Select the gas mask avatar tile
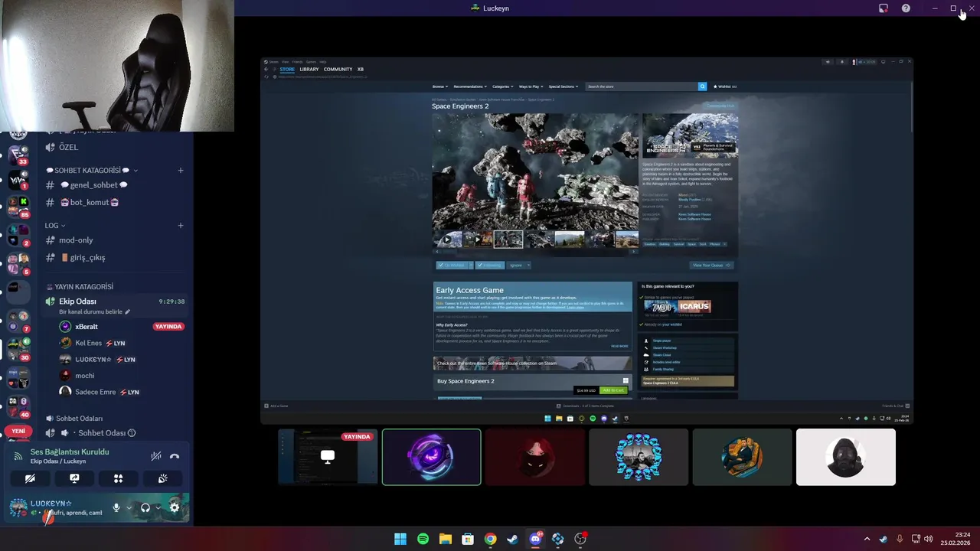 point(846,457)
